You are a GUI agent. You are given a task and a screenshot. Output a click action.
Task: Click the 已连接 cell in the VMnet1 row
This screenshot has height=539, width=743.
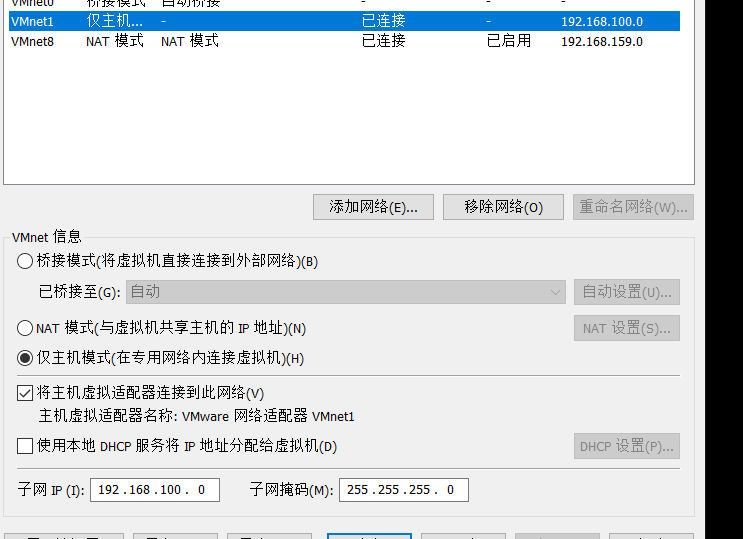(383, 21)
